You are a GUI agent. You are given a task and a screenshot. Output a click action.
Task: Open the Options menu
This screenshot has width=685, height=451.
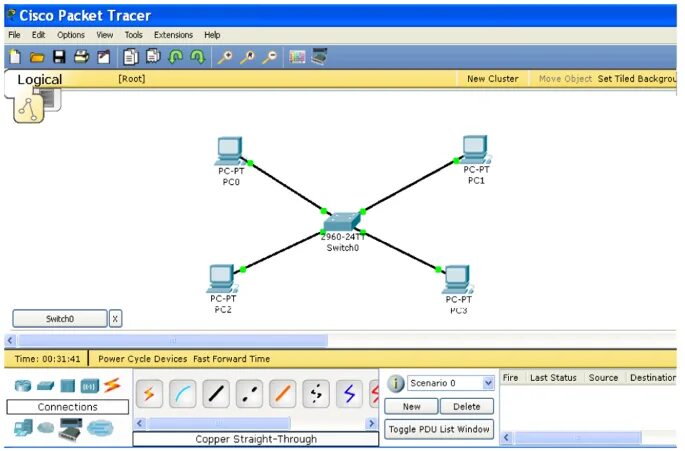(71, 35)
